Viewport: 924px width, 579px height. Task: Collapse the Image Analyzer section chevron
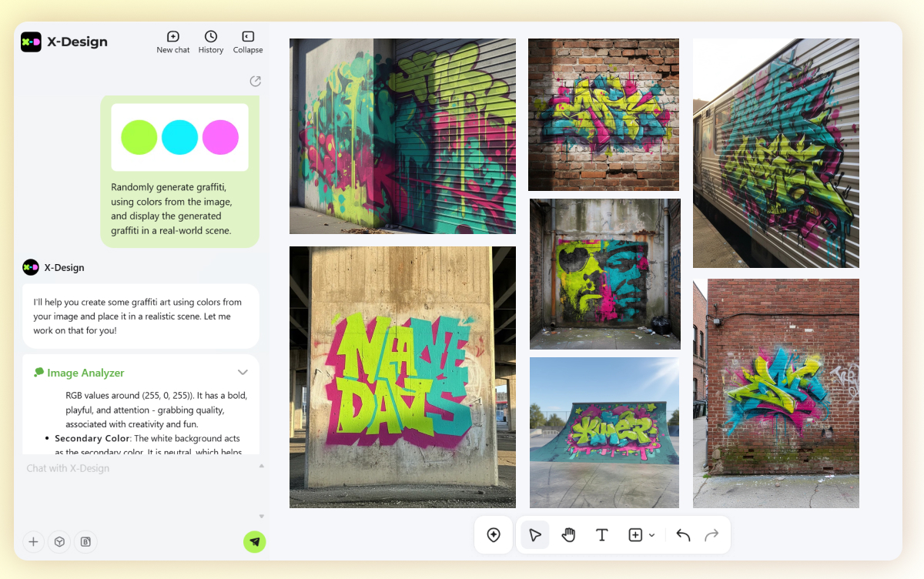(x=243, y=373)
